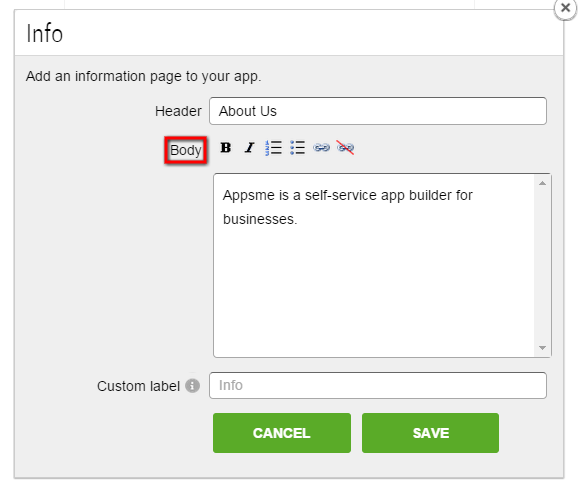Click the Info dialog title
Image resolution: width=579 pixels, height=491 pixels.
pyautogui.click(x=45, y=34)
